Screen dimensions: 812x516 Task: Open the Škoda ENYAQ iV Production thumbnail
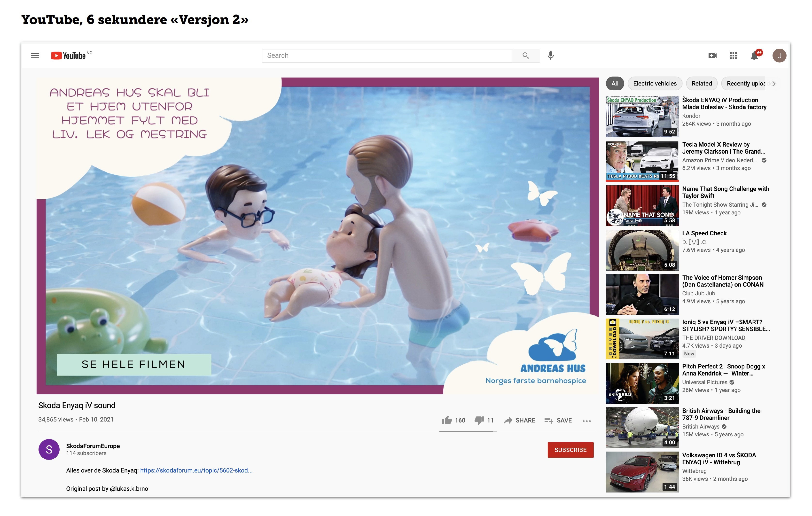coord(642,117)
